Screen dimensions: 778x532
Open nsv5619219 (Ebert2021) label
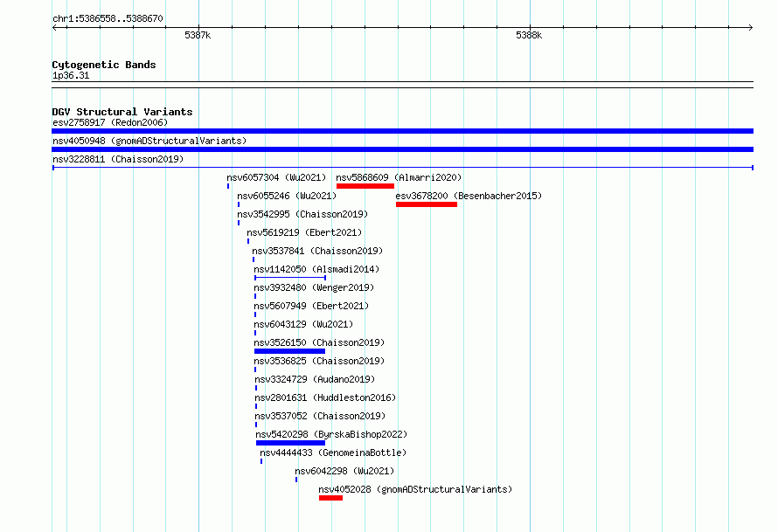304,232
